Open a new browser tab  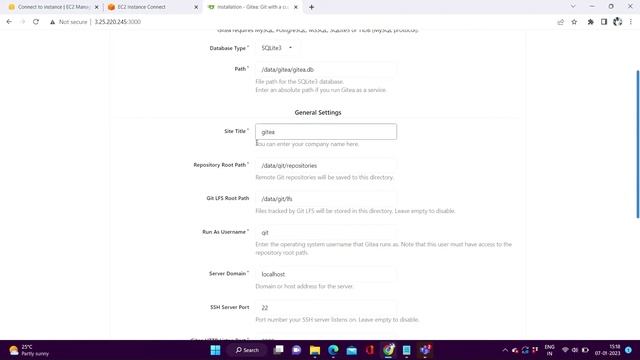click(x=311, y=7)
